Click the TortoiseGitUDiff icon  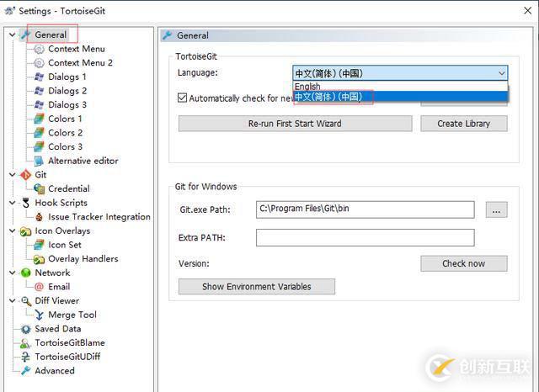(26, 357)
